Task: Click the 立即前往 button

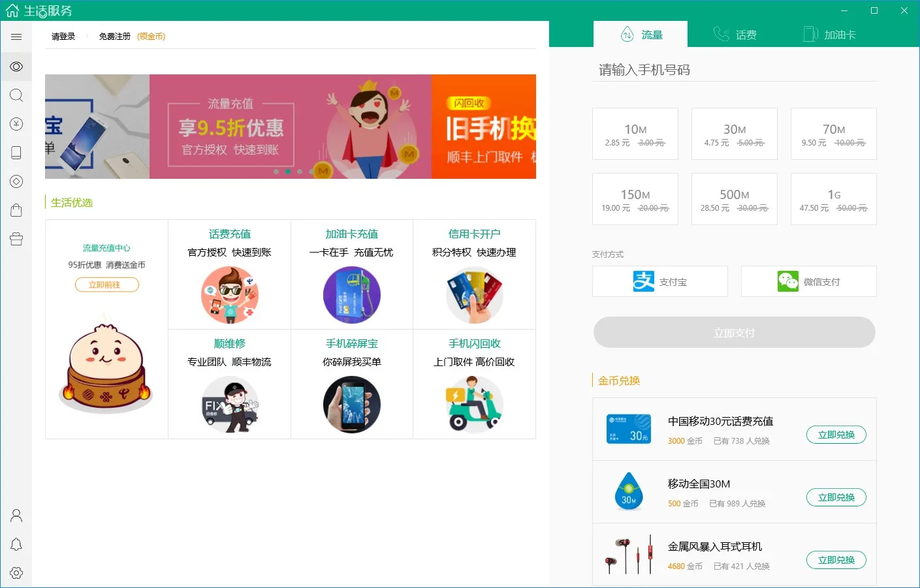Action: click(x=106, y=285)
